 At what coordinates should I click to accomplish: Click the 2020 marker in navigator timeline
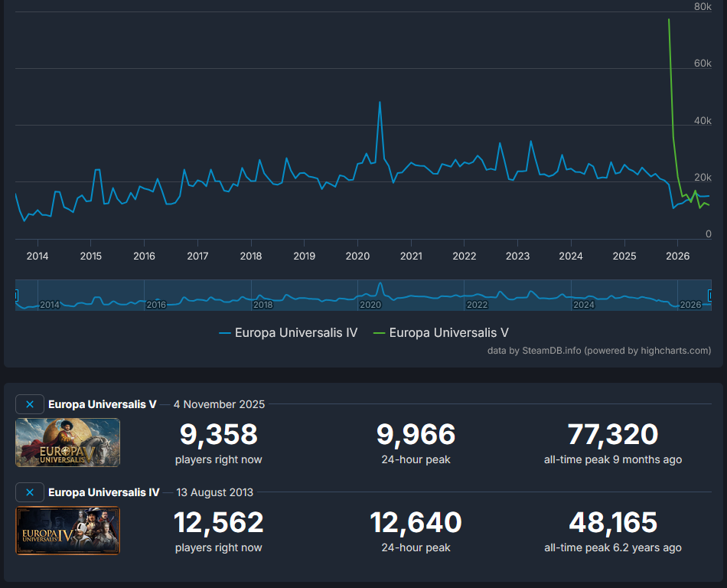370,305
